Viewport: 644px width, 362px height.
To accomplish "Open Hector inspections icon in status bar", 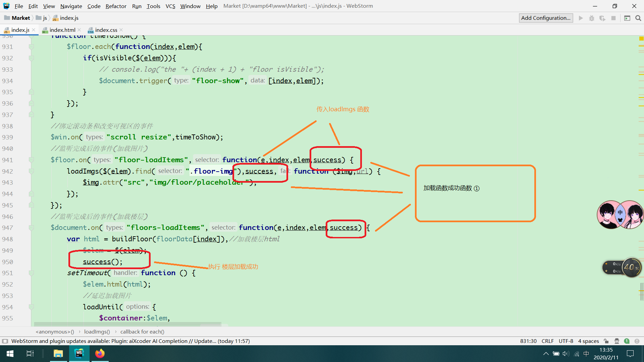I will [x=616, y=341].
